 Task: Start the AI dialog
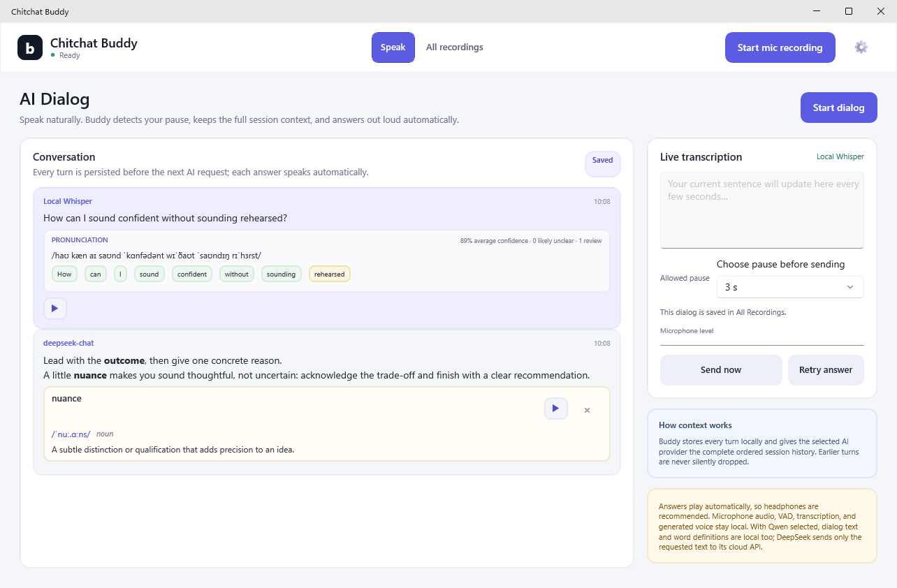coord(839,108)
